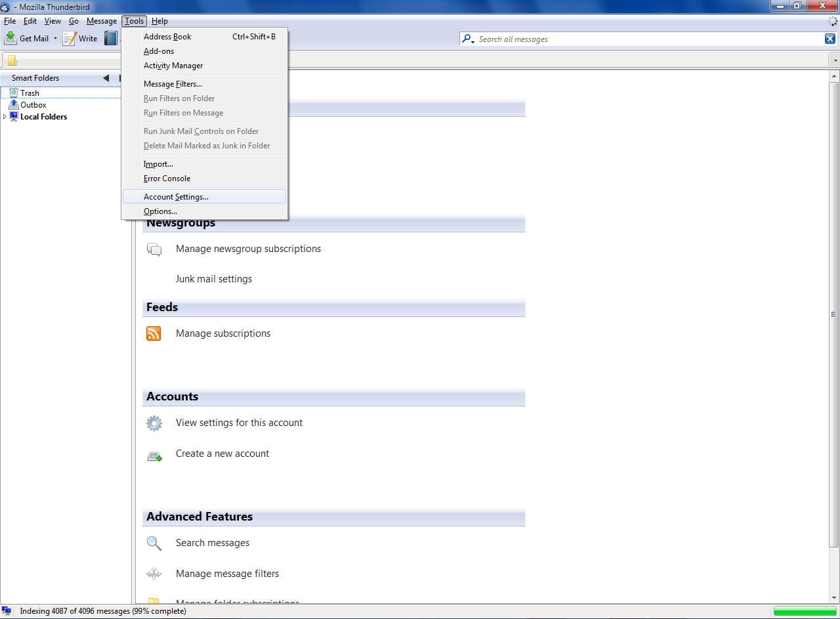This screenshot has height=619, width=840.
Task: Open Error Console from Tools menu
Action: (x=205, y=179)
